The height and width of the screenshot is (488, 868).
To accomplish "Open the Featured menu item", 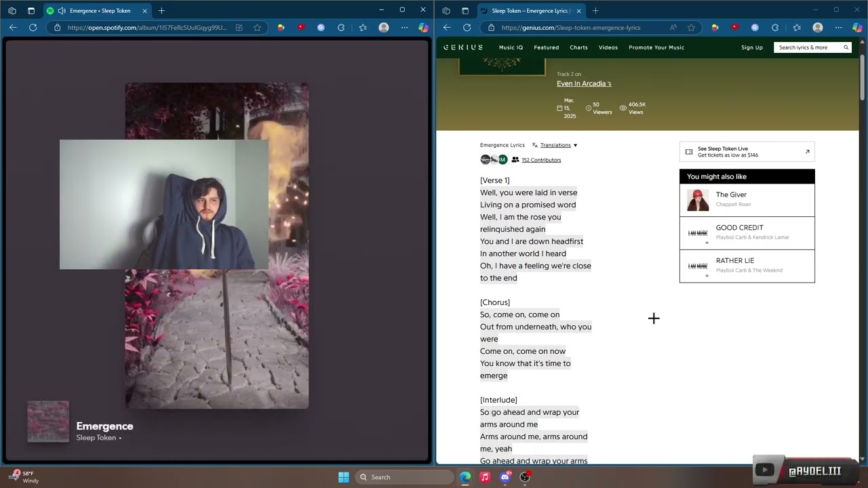I will point(546,47).
